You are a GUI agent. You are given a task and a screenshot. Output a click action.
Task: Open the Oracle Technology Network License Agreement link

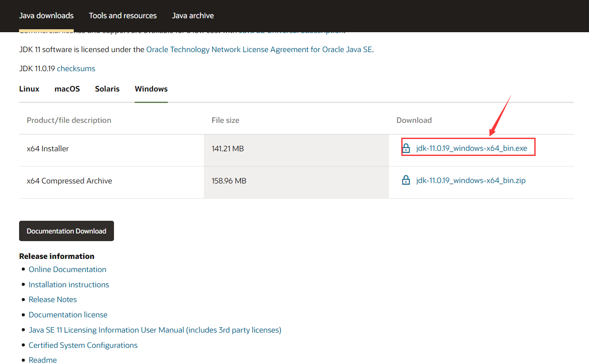(x=259, y=49)
